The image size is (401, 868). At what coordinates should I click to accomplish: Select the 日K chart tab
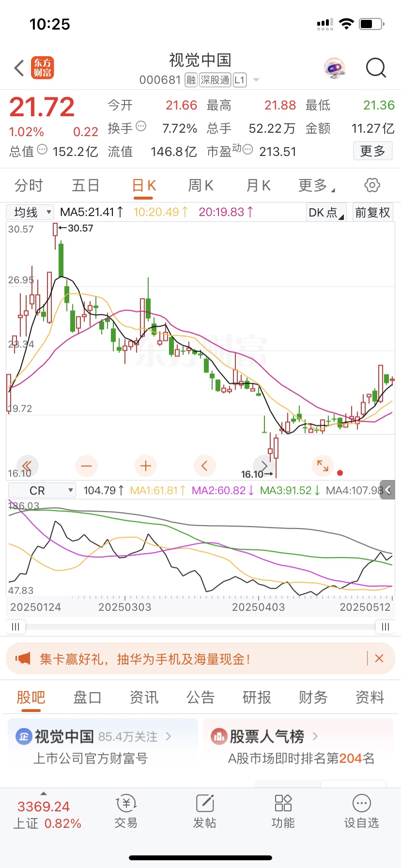click(x=144, y=185)
